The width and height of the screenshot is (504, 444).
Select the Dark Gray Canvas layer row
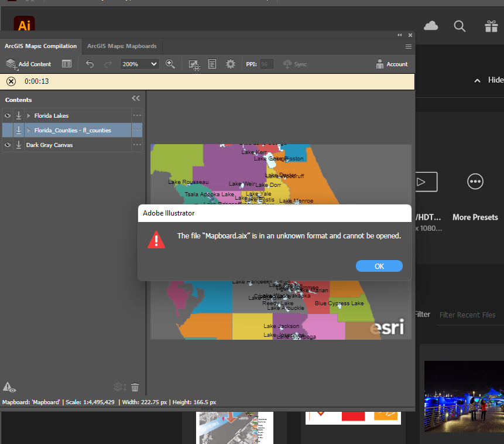(72, 145)
